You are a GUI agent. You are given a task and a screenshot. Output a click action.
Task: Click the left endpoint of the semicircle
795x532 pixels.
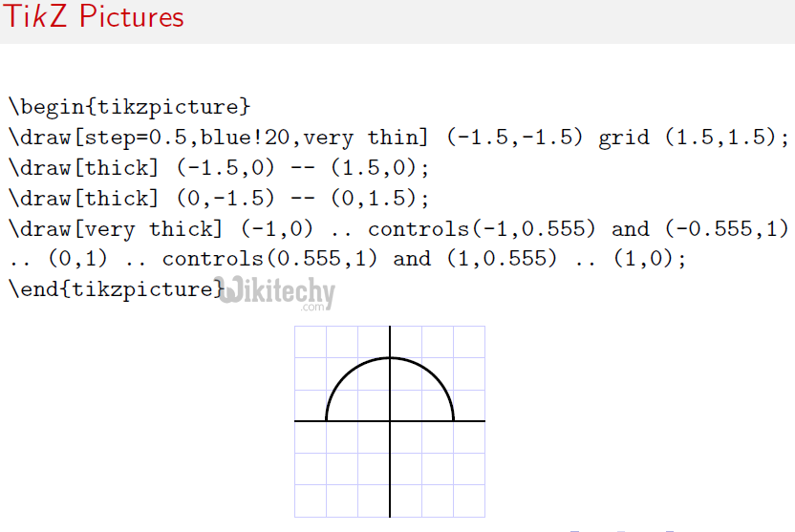tap(327, 420)
